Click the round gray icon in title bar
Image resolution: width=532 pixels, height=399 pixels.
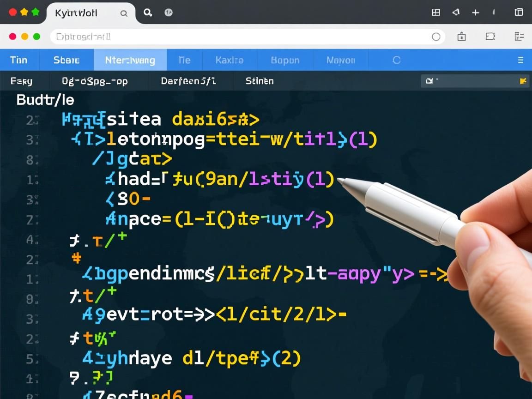[169, 12]
